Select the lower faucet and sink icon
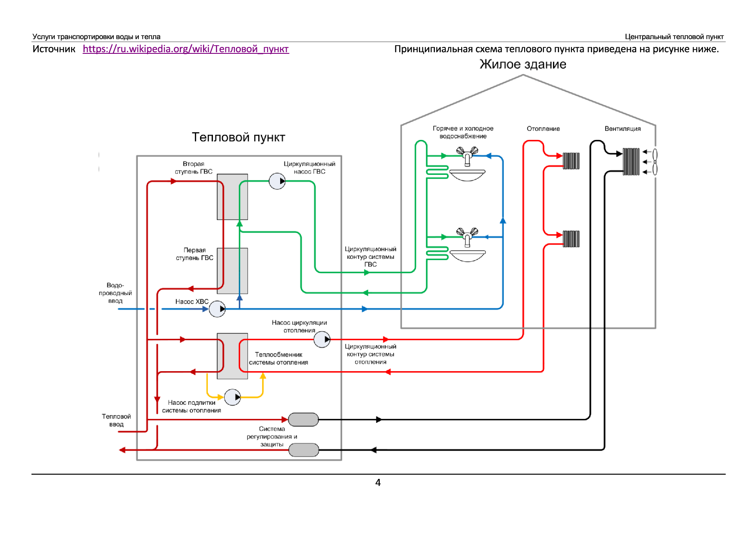This screenshot has height=534, width=756. pyautogui.click(x=467, y=245)
